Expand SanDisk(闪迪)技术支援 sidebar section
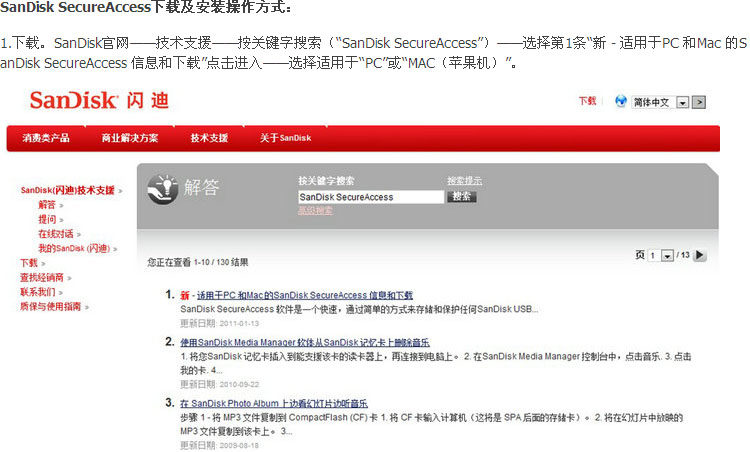 coord(68,190)
